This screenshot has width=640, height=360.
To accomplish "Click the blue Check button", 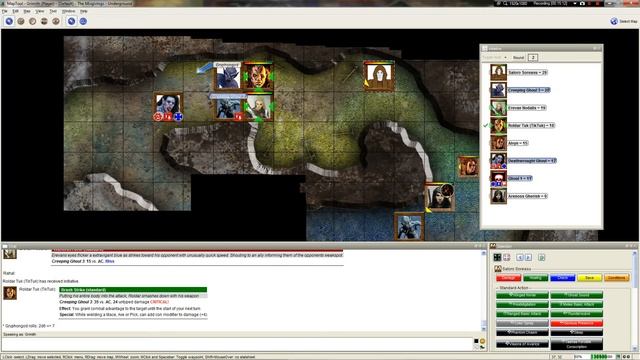I will point(562,278).
